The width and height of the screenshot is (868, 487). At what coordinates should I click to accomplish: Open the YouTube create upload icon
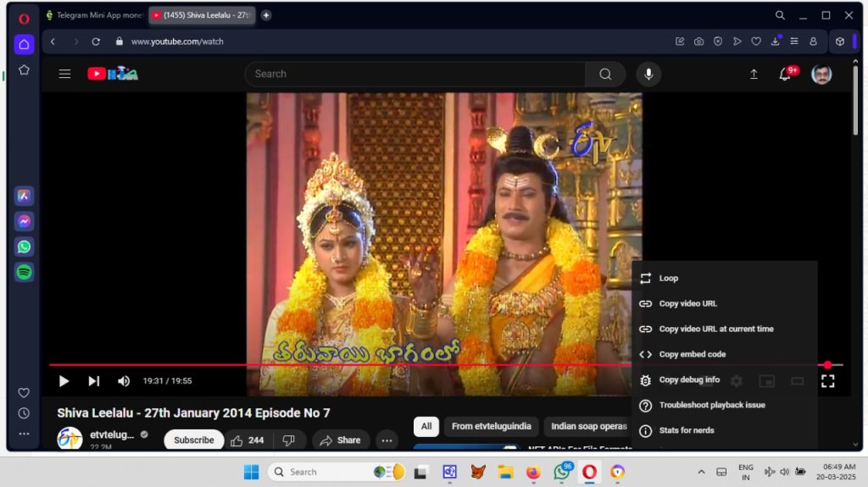(754, 75)
